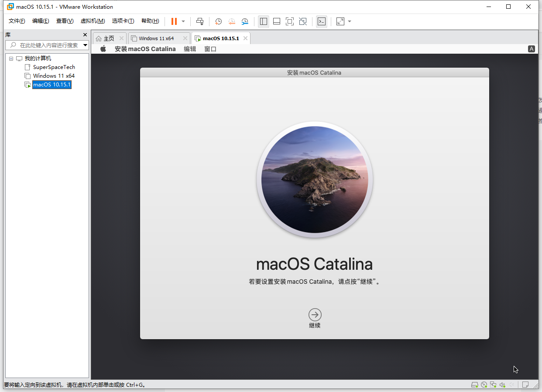Open the library search filter dropdown arrow
This screenshot has height=392, width=542.
(x=85, y=45)
